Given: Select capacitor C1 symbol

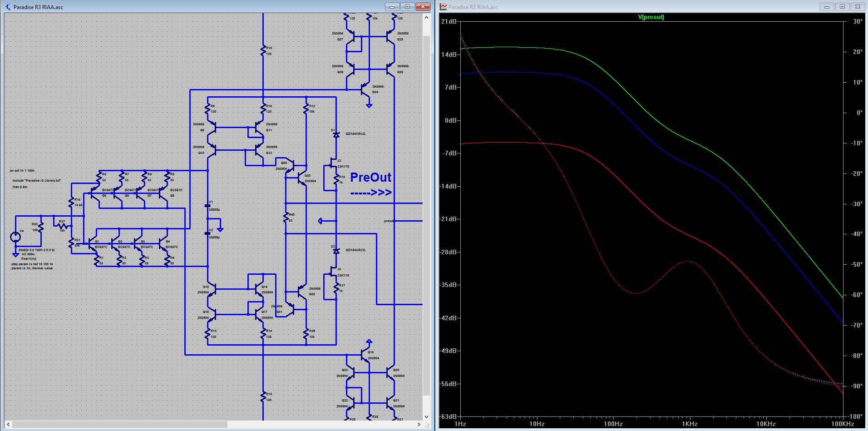Looking at the screenshot, I should pyautogui.click(x=208, y=205).
